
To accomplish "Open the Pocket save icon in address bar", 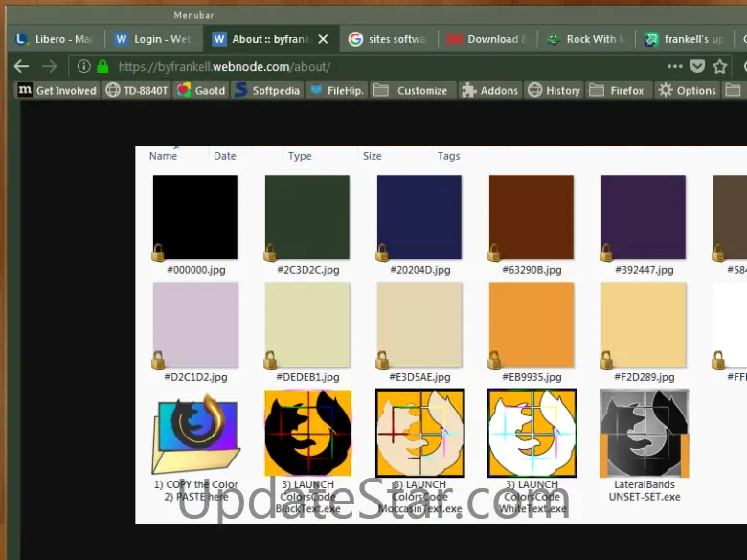I will coord(697,66).
